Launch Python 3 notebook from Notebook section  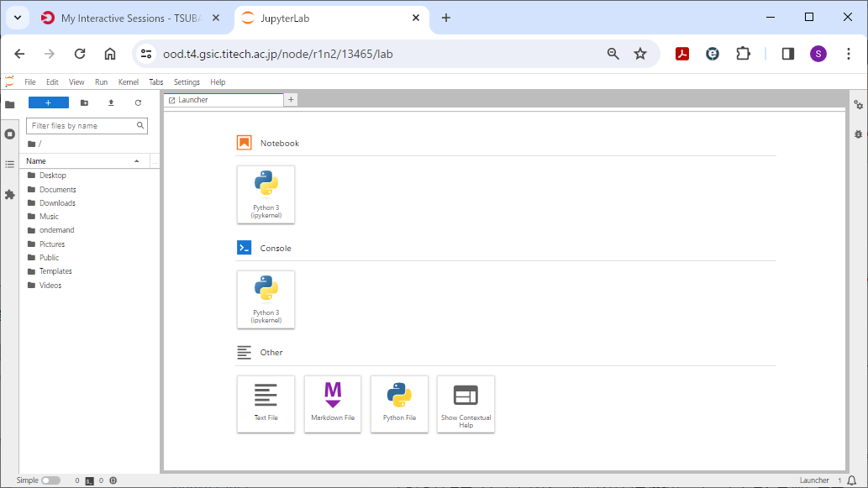pos(266,194)
